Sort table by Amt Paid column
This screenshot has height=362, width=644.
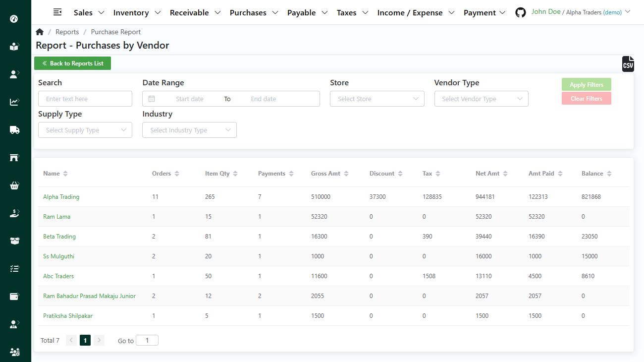(560, 174)
